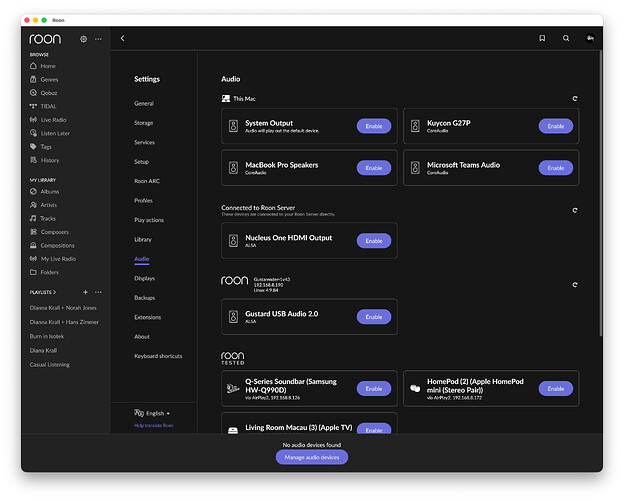Click the System Output speaker icon
This screenshot has width=624, height=500.
tap(233, 126)
